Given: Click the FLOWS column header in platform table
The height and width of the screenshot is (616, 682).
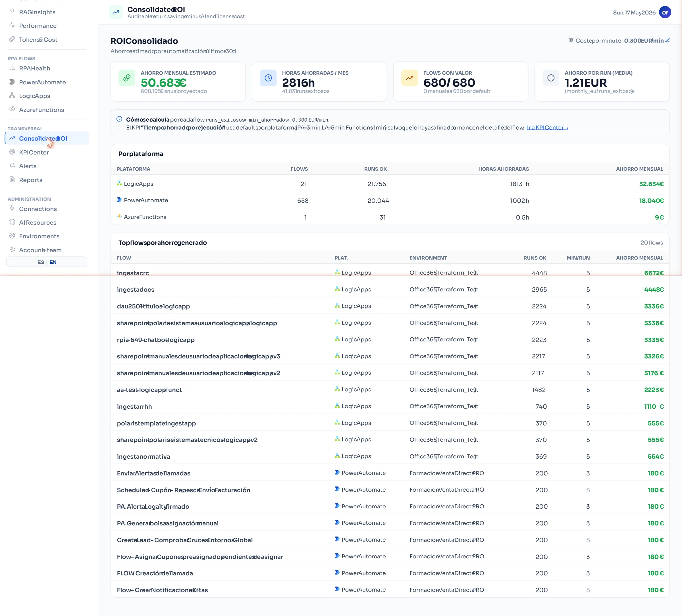Looking at the screenshot, I should 300,169.
